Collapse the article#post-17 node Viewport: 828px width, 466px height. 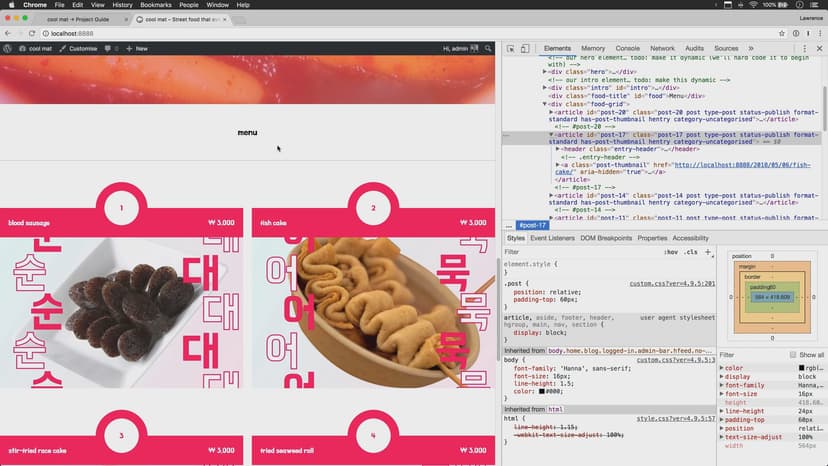[552, 134]
